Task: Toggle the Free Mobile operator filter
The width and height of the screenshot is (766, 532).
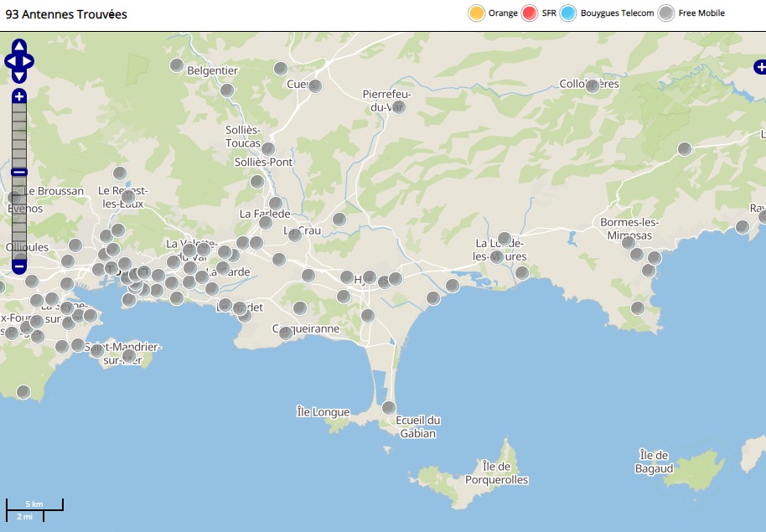Action: (666, 13)
